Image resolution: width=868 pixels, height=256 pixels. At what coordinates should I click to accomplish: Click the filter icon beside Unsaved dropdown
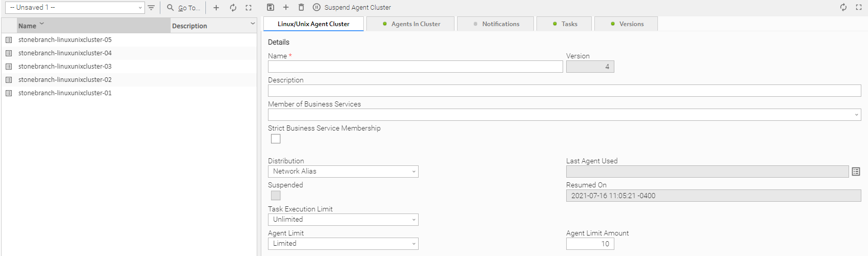pyautogui.click(x=151, y=8)
